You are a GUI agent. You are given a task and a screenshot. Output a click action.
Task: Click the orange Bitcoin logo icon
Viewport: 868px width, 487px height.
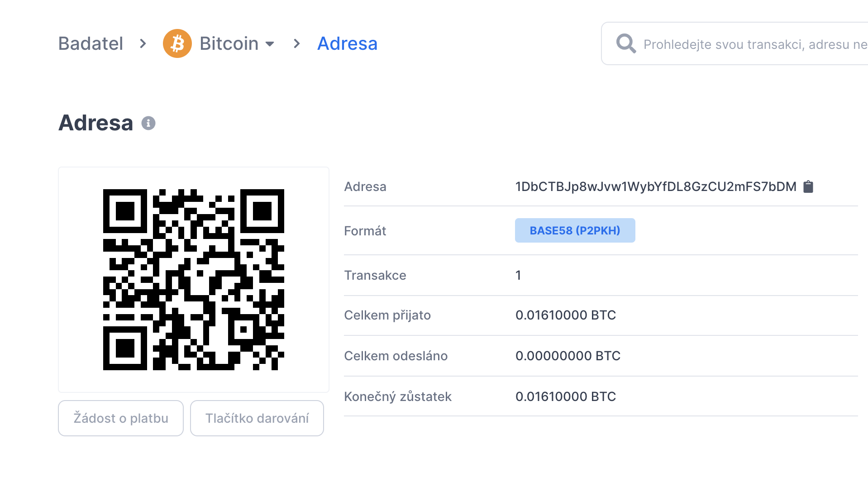click(x=177, y=43)
